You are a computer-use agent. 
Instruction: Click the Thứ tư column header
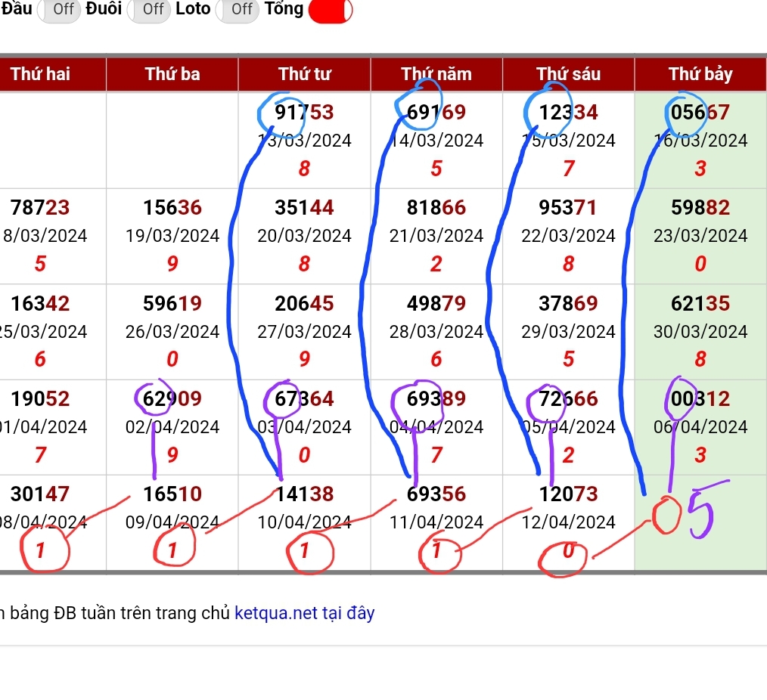[304, 74]
